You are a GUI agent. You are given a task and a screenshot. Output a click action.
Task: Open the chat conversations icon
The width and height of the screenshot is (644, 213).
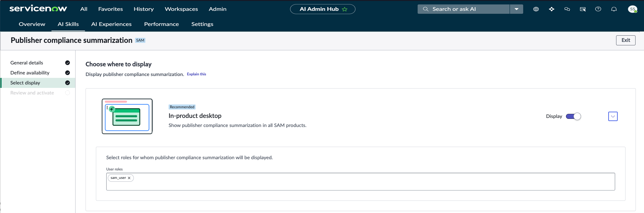click(x=567, y=9)
